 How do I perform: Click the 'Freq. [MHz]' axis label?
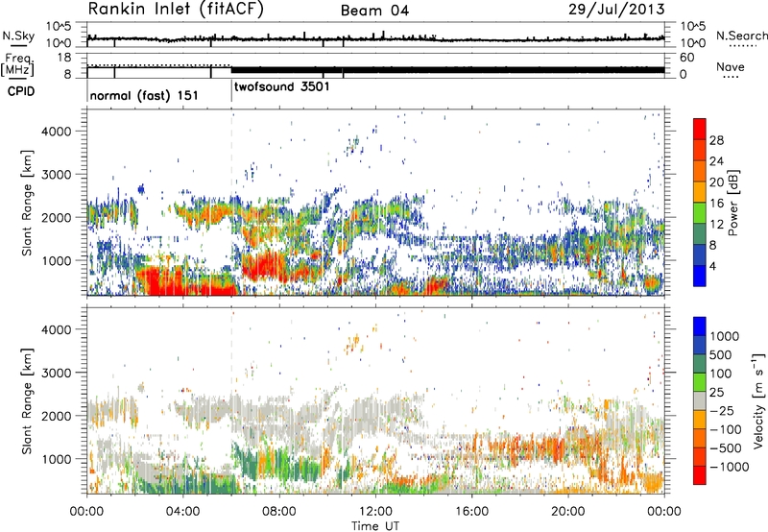17,64
